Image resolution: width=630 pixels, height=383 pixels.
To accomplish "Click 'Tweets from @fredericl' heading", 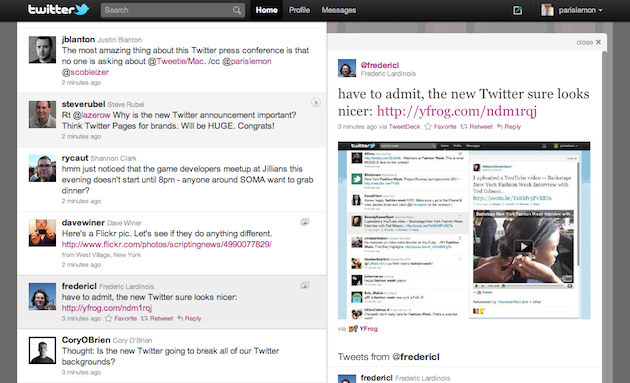I will coord(389,357).
